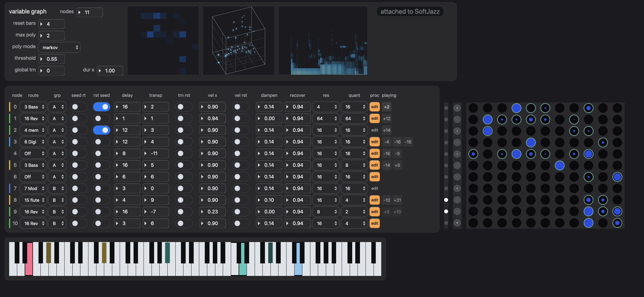The width and height of the screenshot is (644, 297).
Task: Open route dropdown for node 0 (3 Bass)
Action: pos(33,107)
